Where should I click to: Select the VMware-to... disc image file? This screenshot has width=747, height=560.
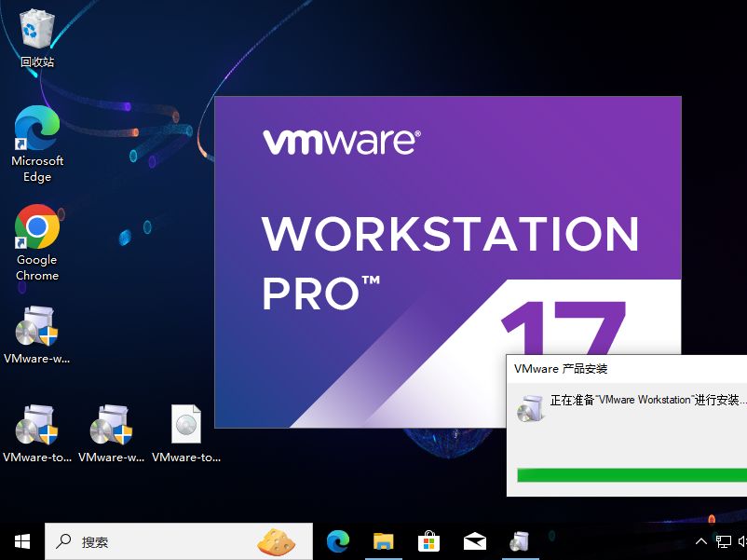pos(186,433)
